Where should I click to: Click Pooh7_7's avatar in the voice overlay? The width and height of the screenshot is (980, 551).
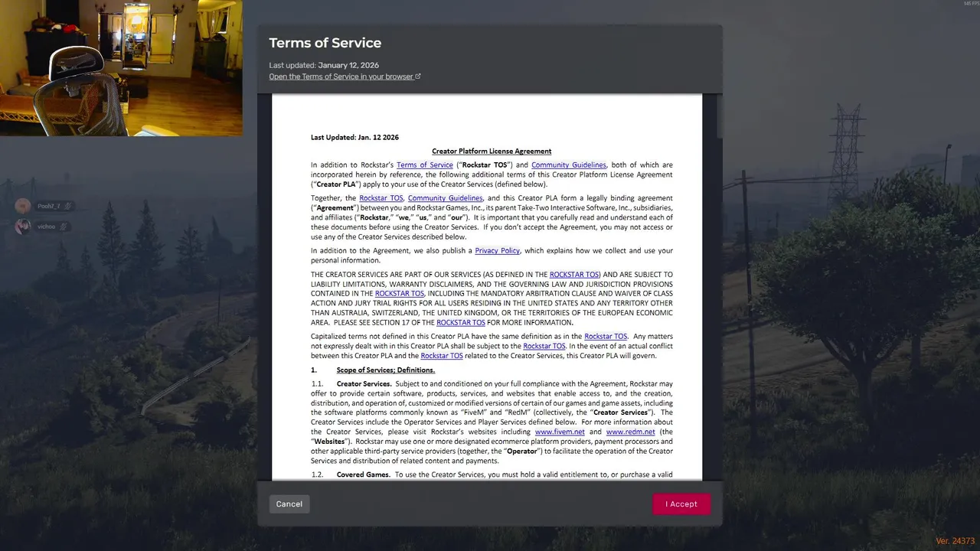tap(23, 206)
